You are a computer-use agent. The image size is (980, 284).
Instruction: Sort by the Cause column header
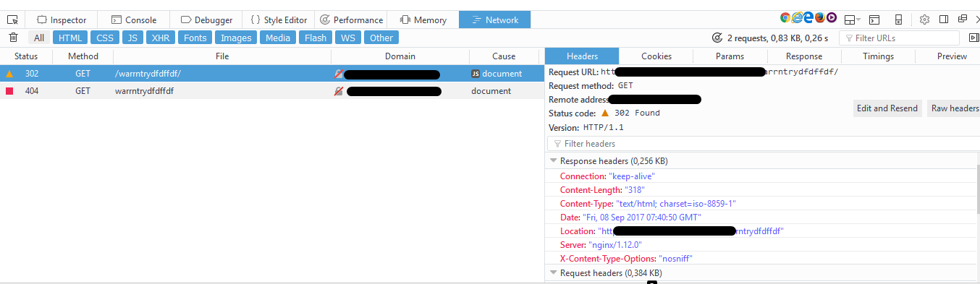tap(504, 56)
